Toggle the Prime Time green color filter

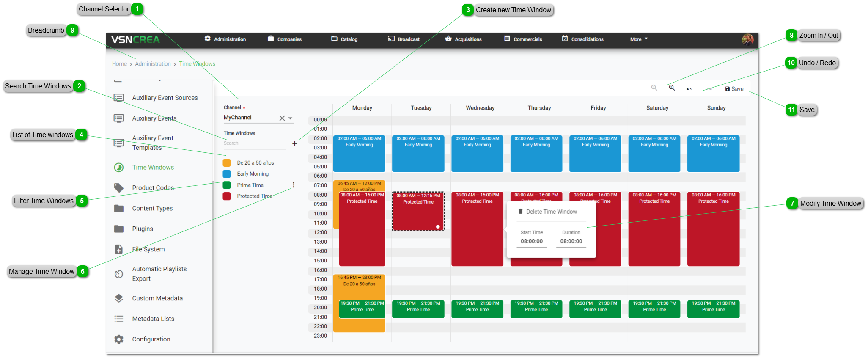coord(227,185)
